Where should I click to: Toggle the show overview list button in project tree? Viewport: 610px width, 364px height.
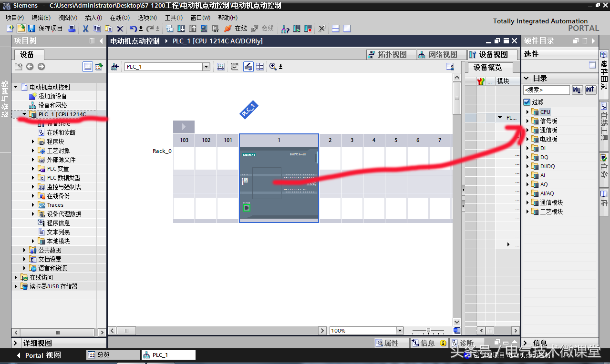point(88,67)
